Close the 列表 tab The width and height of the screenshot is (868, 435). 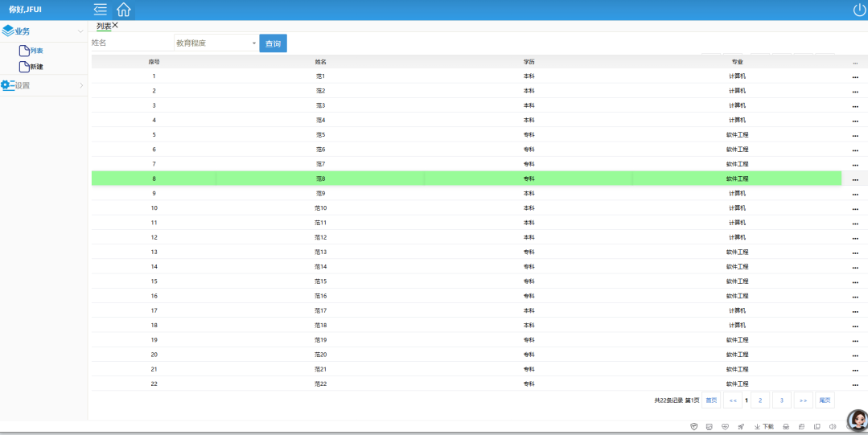point(115,26)
